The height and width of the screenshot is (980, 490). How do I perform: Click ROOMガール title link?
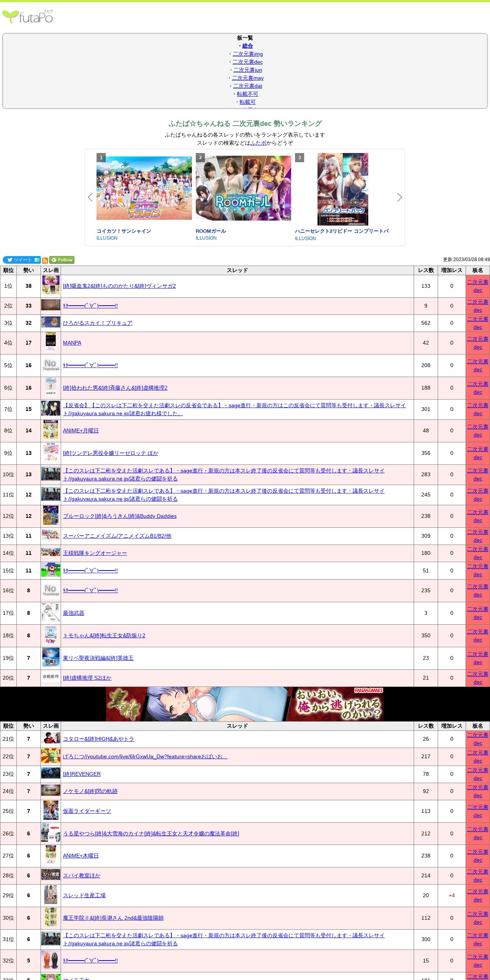[x=211, y=231]
